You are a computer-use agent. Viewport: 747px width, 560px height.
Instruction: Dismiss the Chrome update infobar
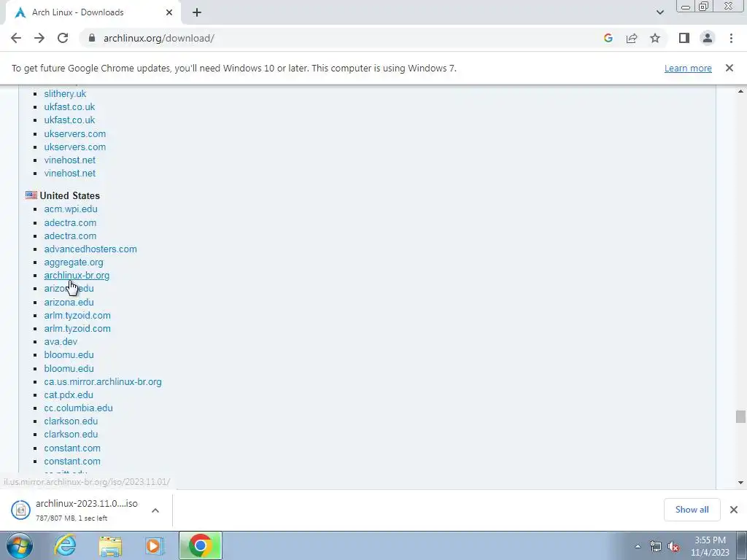pos(729,68)
